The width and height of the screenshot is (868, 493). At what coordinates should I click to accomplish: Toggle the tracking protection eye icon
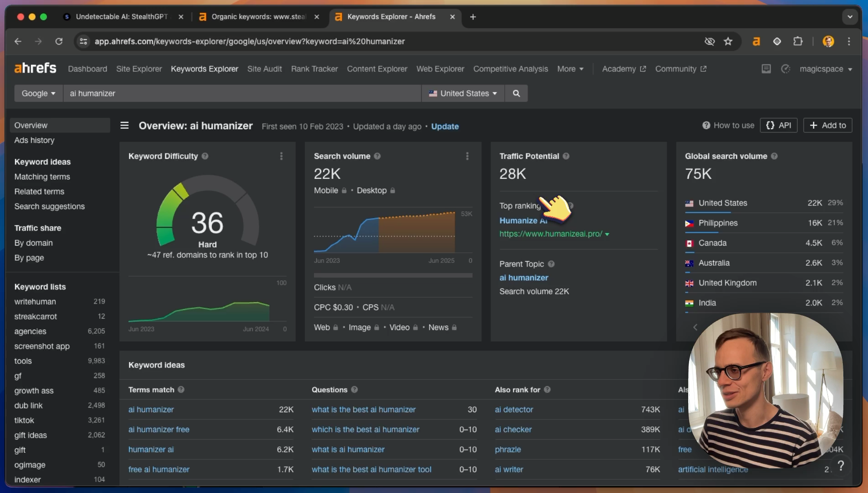point(709,42)
